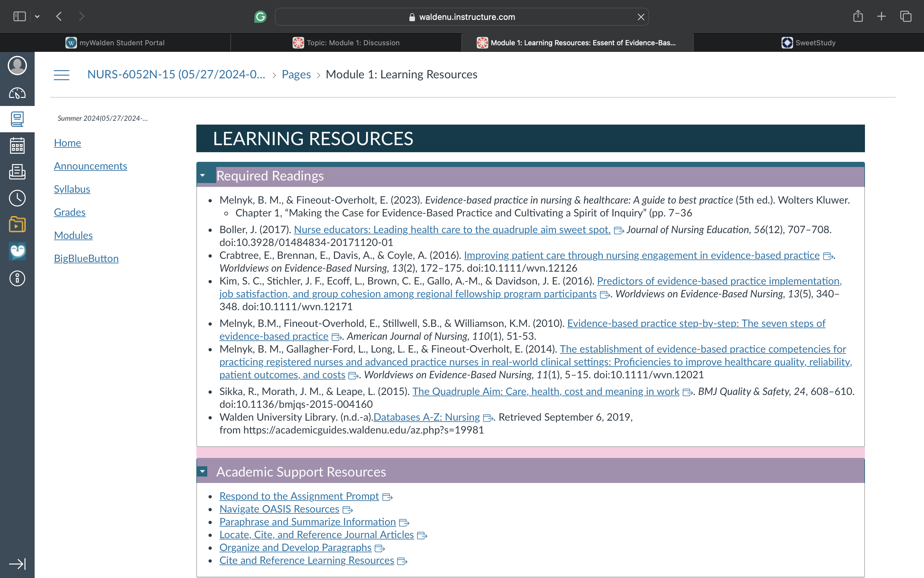Open the Safari Share menu icon

tap(858, 16)
